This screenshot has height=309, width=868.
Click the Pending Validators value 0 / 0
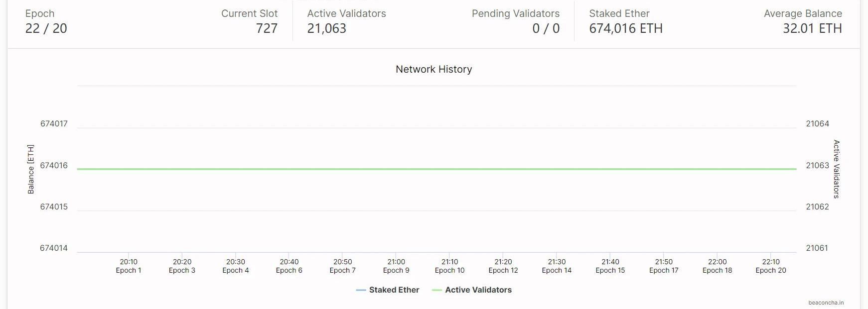point(546,28)
